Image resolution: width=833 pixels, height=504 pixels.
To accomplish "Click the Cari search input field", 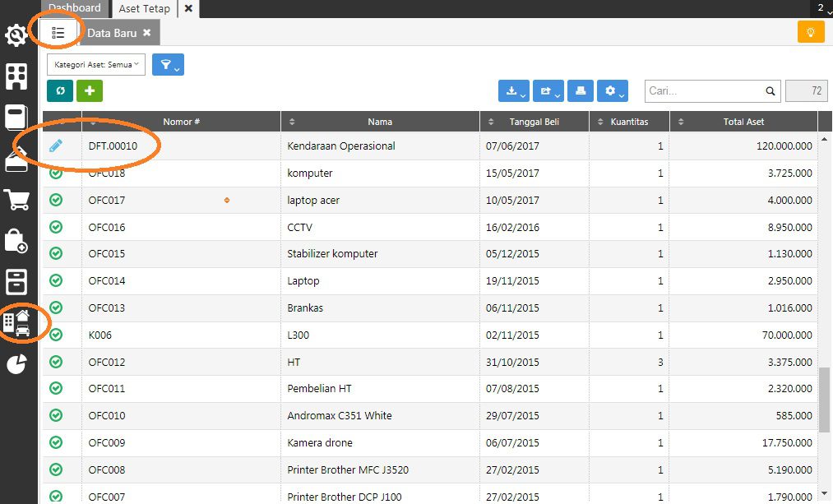I will tap(704, 91).
